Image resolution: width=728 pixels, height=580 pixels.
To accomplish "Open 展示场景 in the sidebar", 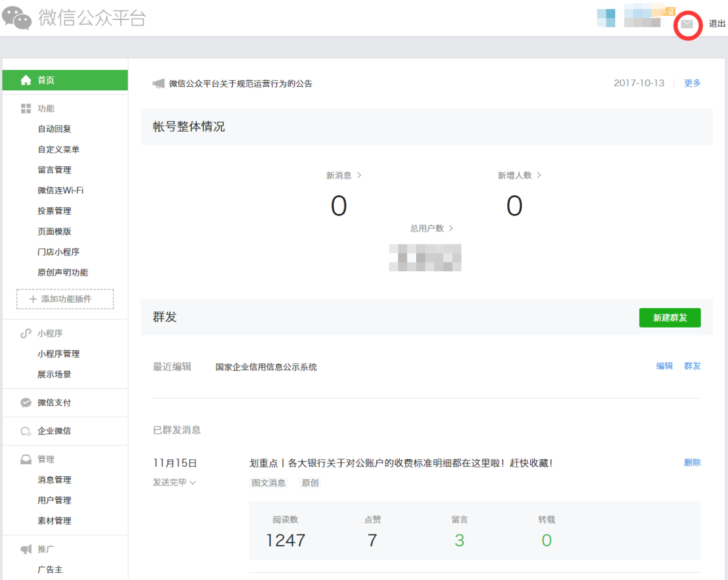I will click(x=55, y=374).
